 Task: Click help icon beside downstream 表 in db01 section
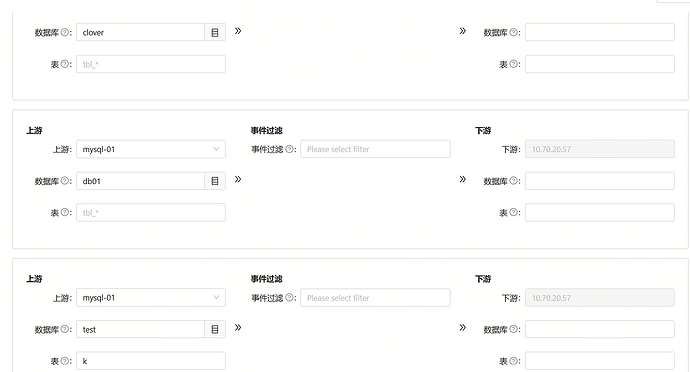514,212
